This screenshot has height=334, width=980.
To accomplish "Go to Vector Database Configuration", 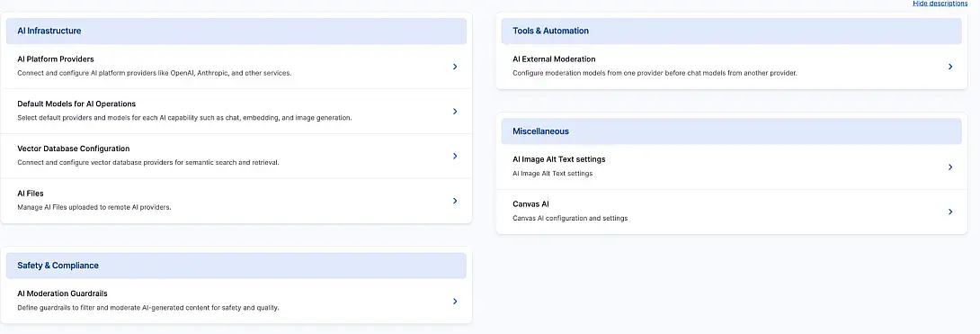I will (x=73, y=149).
